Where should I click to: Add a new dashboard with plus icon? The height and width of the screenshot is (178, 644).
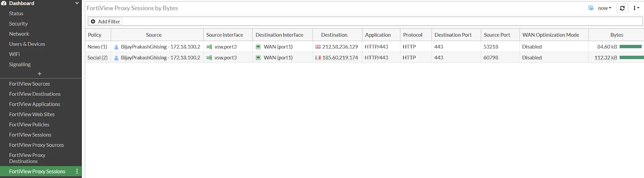point(39,74)
